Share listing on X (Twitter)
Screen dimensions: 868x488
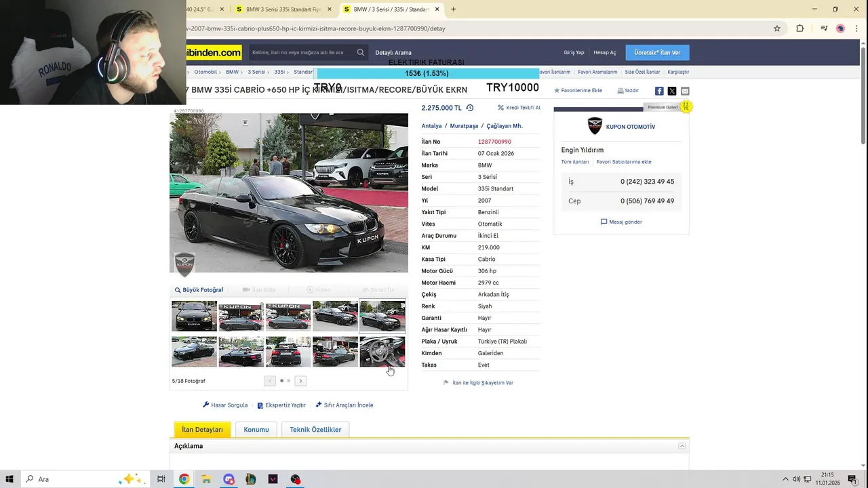click(x=672, y=91)
